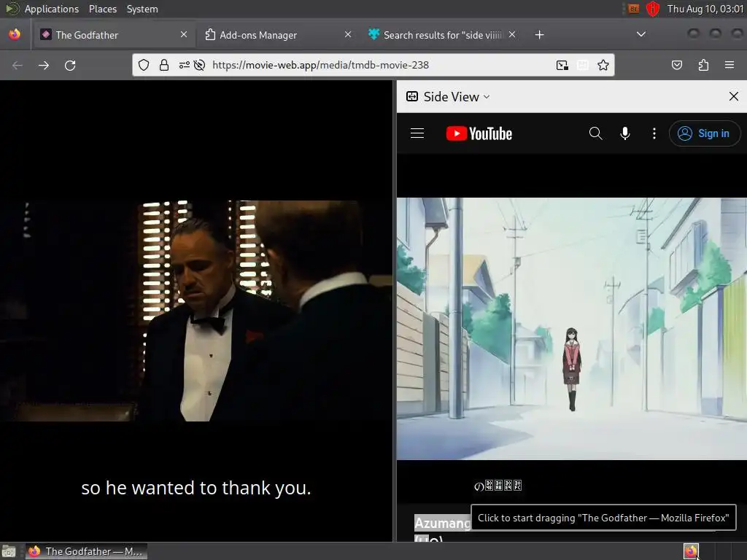Open YouTube settings three-dot menu
This screenshot has height=560, width=747.
coord(654,133)
